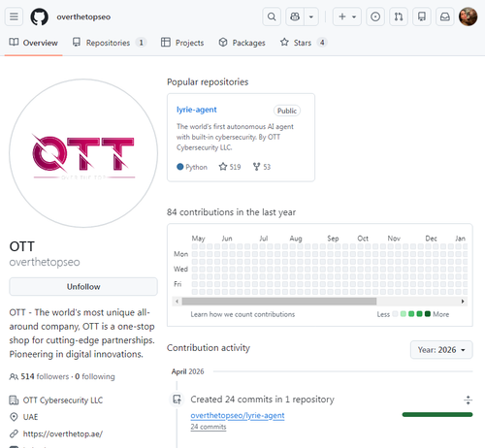This screenshot has height=448, width=485.
Task: Open Copilot chat icon
Action: pos(295,16)
